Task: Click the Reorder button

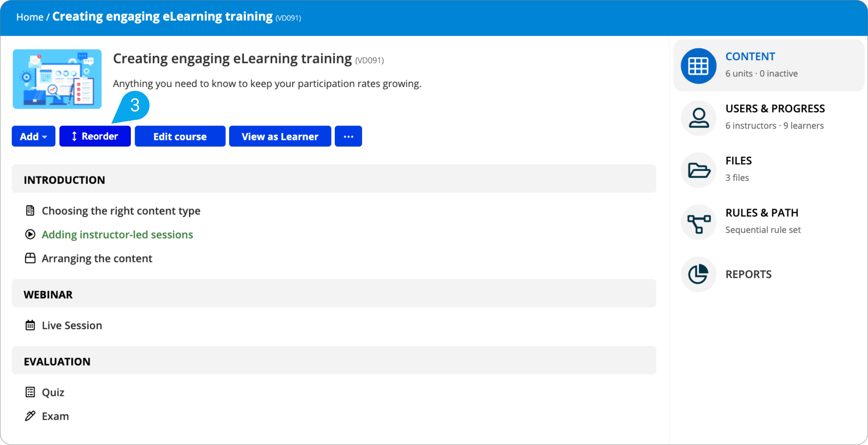Action: click(95, 136)
